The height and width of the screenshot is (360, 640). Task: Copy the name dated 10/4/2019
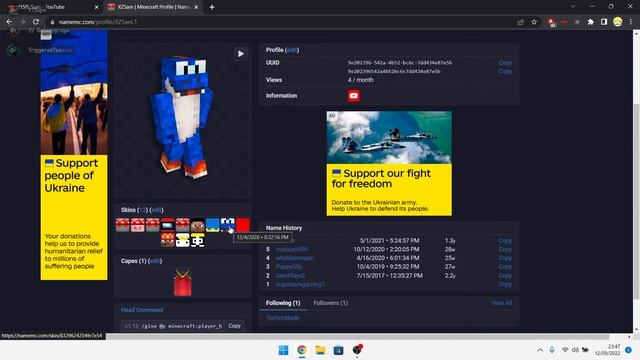(505, 267)
